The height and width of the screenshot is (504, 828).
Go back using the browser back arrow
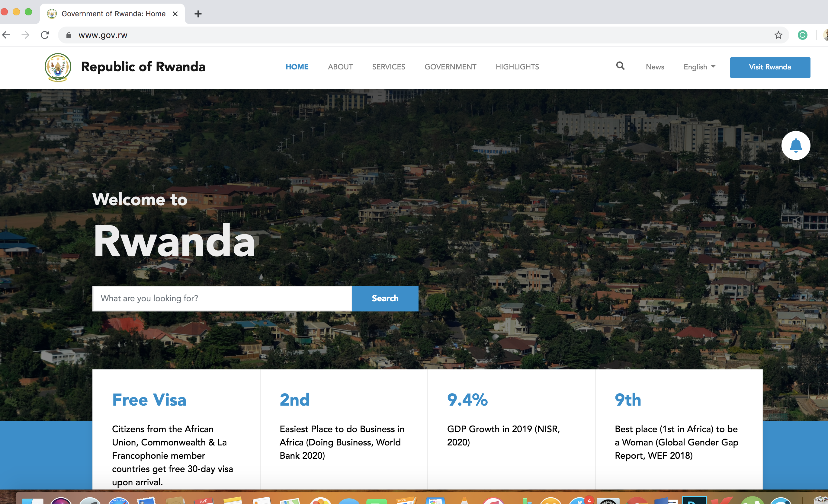pyautogui.click(x=6, y=35)
